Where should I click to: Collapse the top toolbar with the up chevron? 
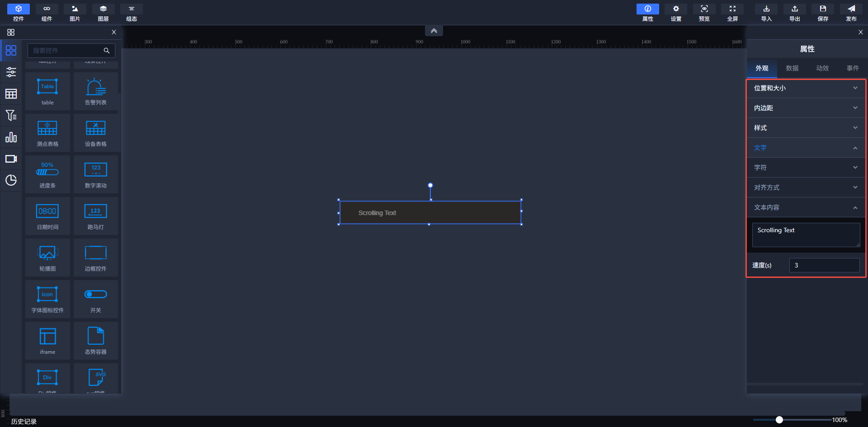point(434,31)
